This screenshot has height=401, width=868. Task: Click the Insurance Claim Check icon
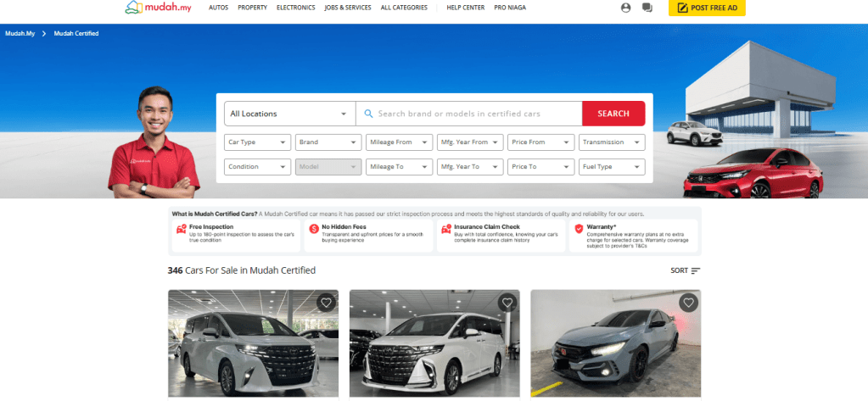tap(446, 229)
